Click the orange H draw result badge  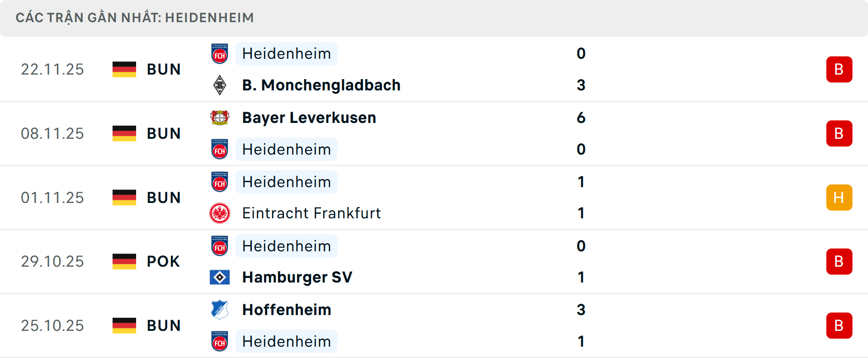click(x=839, y=198)
